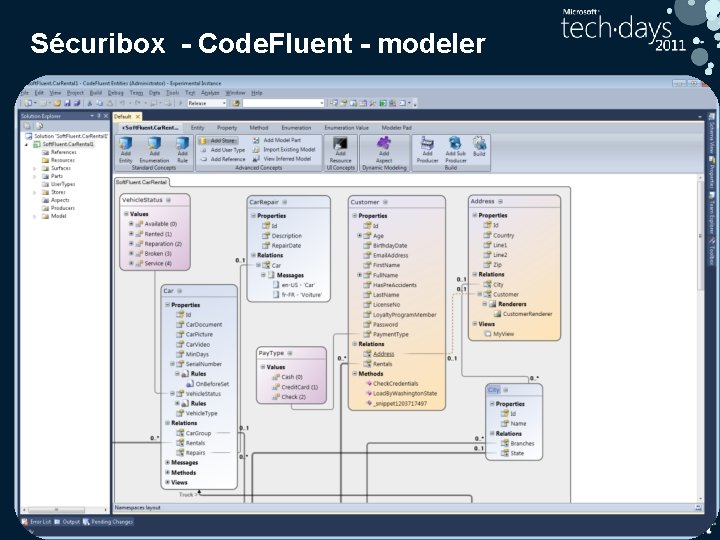Open the Entity ribbon tab
Viewport: 720px width, 540px height.
197,128
